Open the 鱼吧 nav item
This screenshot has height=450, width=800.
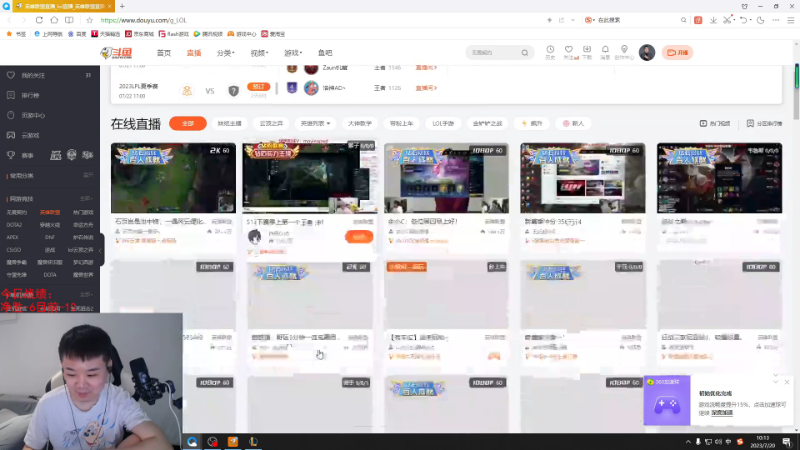pos(325,53)
